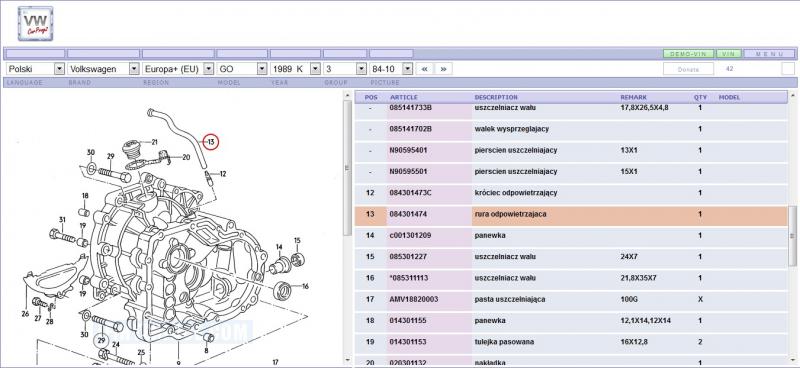Click part label 21 in diagram
The height and width of the screenshot is (368, 800).
pos(155,141)
